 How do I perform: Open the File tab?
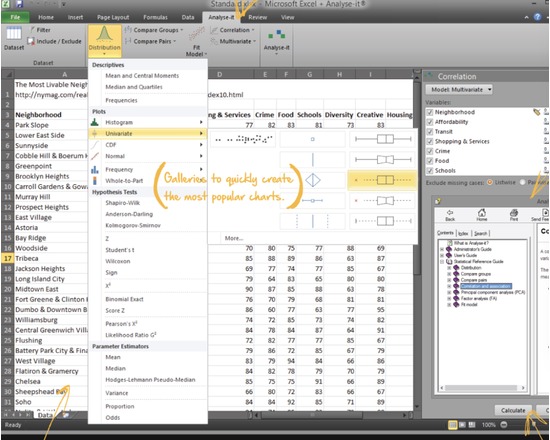point(15,17)
